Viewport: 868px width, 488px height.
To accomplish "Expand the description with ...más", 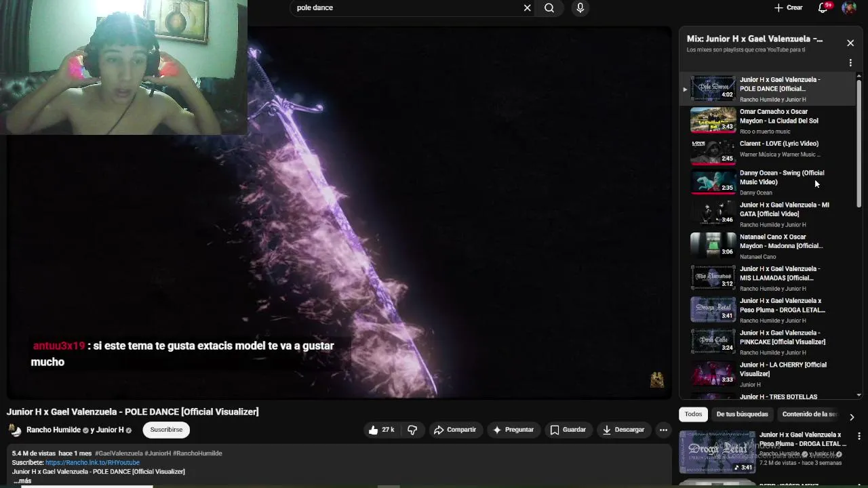I will pos(22,481).
